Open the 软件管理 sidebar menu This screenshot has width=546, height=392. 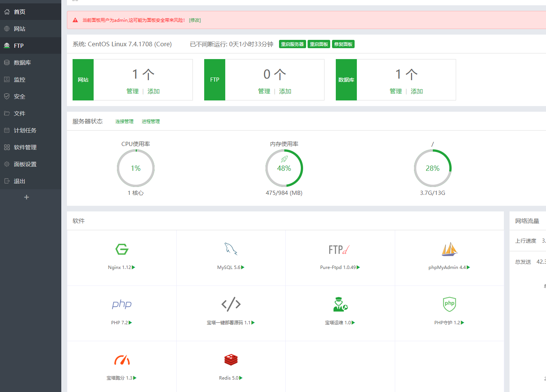(x=30, y=147)
